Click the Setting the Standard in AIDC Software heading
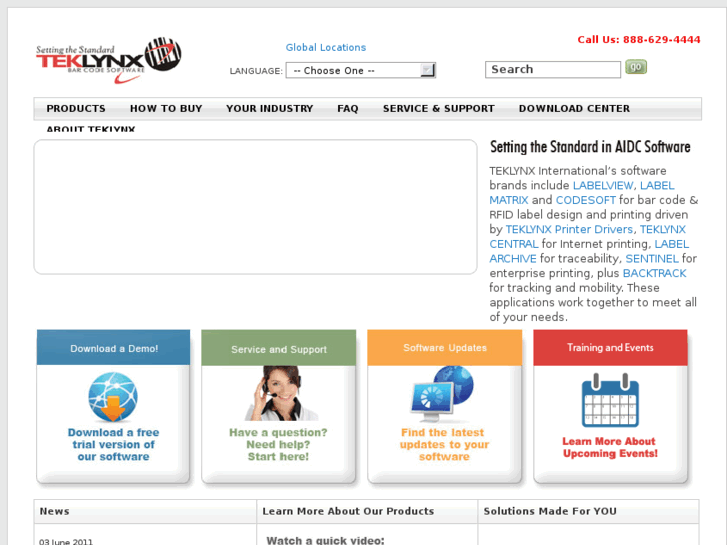 pyautogui.click(x=590, y=147)
